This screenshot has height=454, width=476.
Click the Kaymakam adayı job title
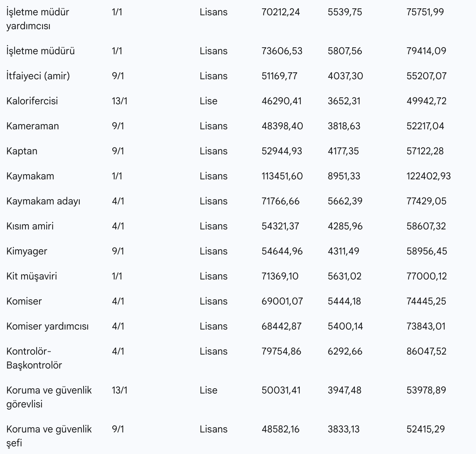click(43, 201)
